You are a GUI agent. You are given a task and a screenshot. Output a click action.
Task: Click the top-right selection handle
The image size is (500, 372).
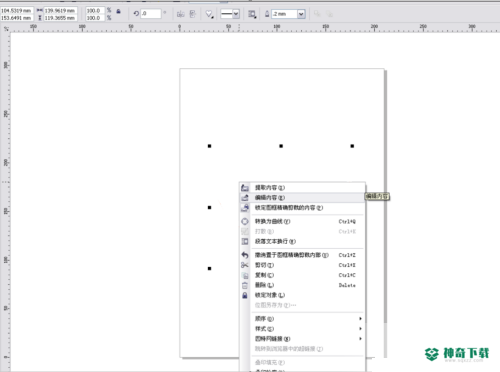coord(352,146)
